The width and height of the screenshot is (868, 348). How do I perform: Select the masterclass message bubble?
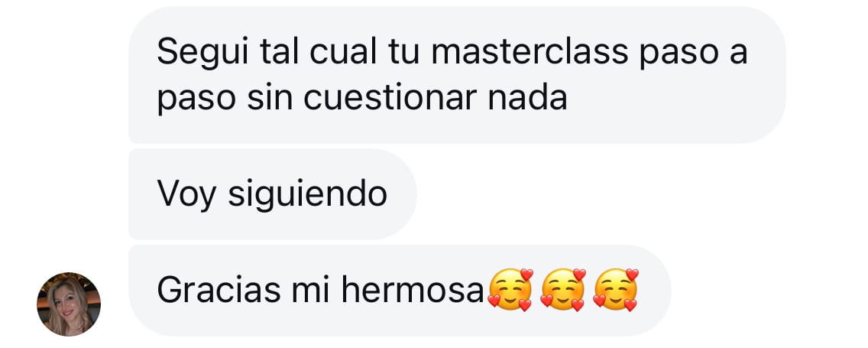pyautogui.click(x=457, y=75)
